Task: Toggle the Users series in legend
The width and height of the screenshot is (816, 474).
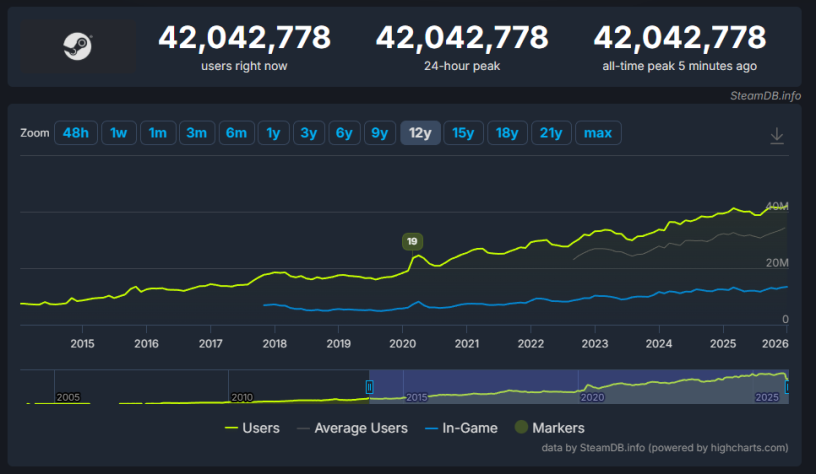Action: coord(252,428)
